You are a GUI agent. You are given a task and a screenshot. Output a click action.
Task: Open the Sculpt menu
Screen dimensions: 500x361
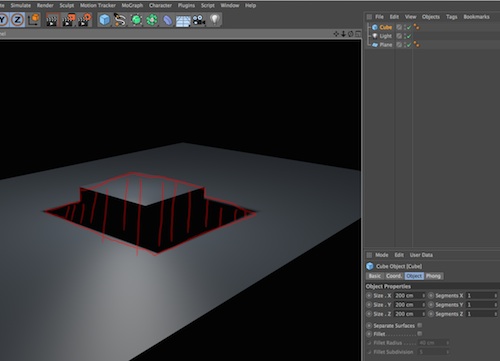click(67, 5)
